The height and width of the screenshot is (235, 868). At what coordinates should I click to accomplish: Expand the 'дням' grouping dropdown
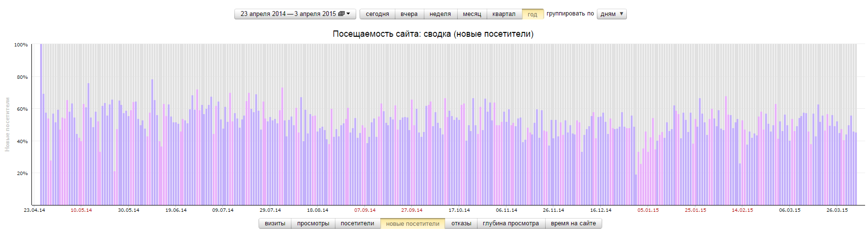[611, 14]
